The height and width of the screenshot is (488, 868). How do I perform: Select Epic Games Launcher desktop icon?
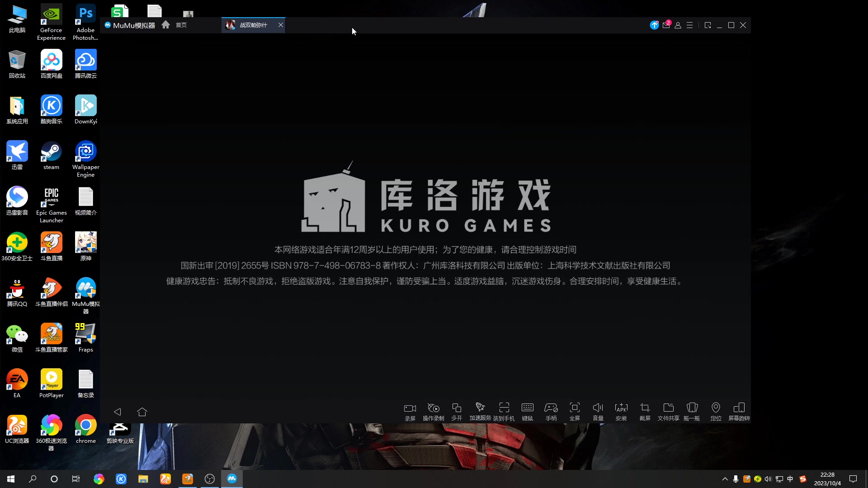(51, 205)
